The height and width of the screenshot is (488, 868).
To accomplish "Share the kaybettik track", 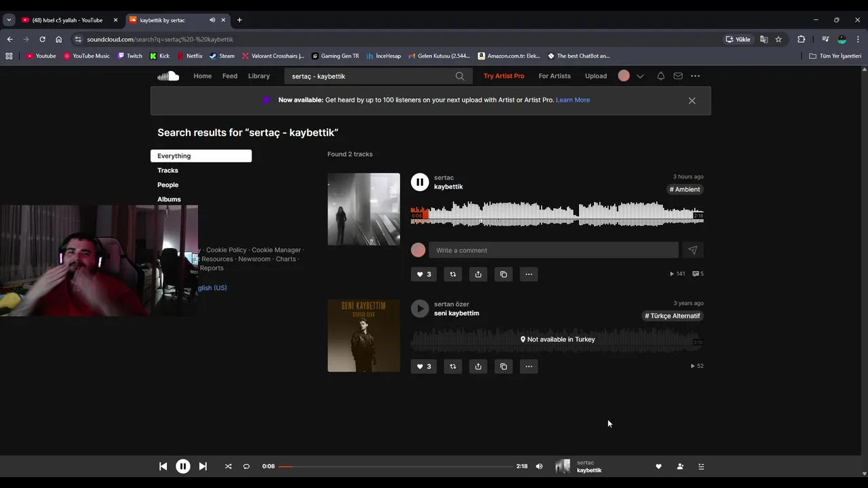I will [478, 274].
